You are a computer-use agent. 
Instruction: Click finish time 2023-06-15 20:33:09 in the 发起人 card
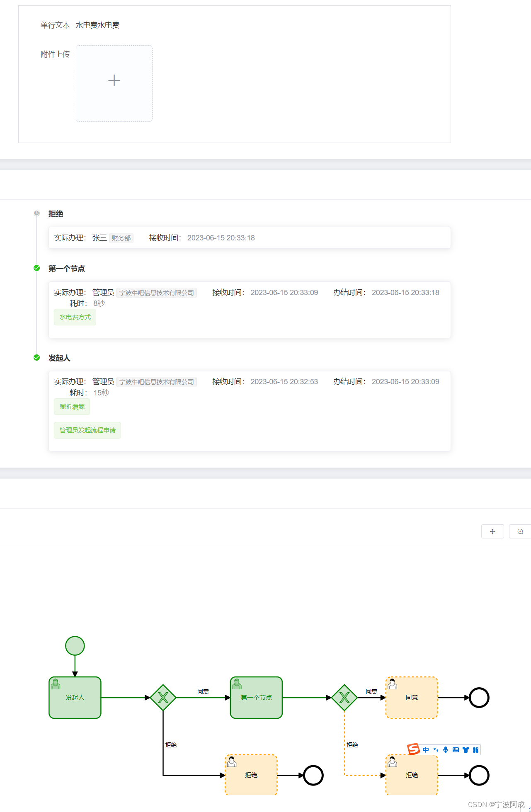[x=405, y=382]
